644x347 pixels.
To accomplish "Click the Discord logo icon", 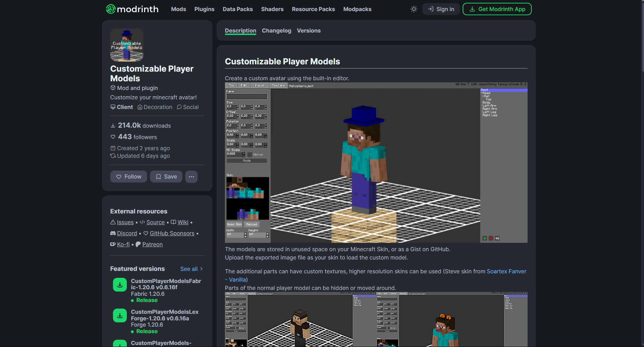I will 113,233.
